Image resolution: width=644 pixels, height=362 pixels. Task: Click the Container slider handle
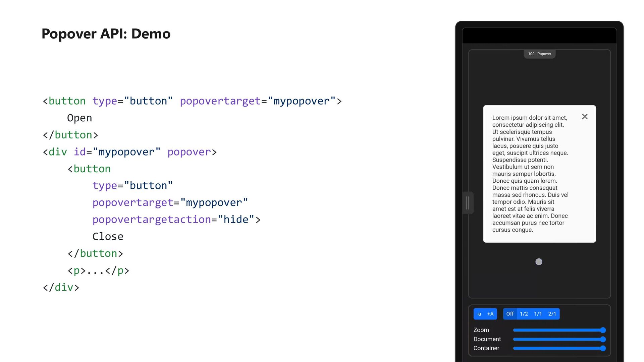tap(603, 348)
